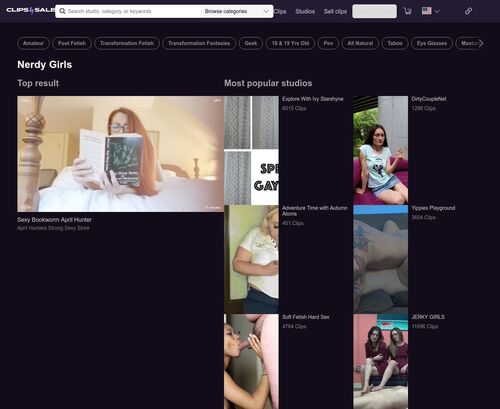This screenshot has width=500, height=409.
Task: Select the Geek category chip
Action: pyautogui.click(x=251, y=43)
